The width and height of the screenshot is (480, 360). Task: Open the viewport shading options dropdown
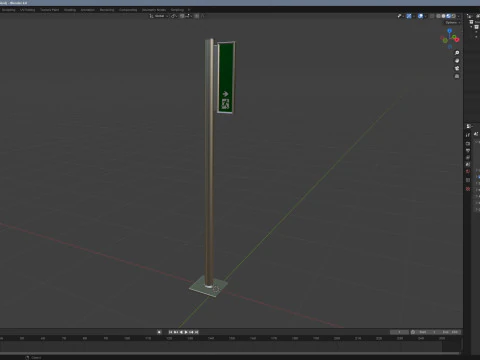[459, 16]
